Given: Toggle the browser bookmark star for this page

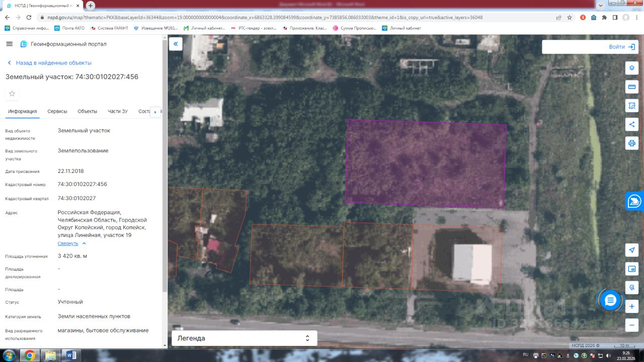Looking at the screenshot, I should click(570, 17).
